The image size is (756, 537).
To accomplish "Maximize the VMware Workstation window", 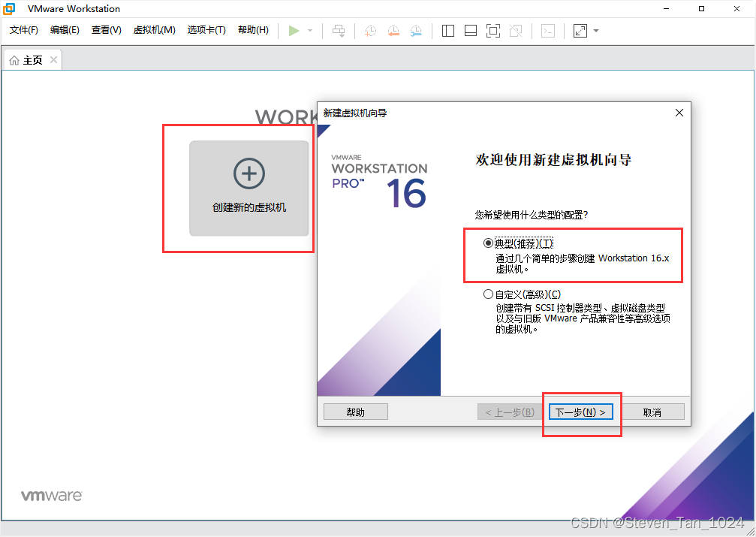I will (701, 9).
